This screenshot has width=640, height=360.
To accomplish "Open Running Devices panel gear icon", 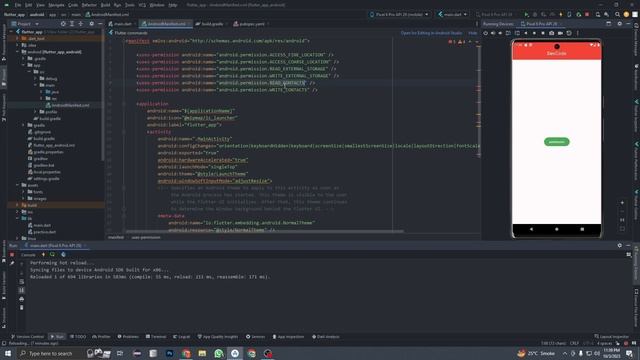I will (620, 24).
